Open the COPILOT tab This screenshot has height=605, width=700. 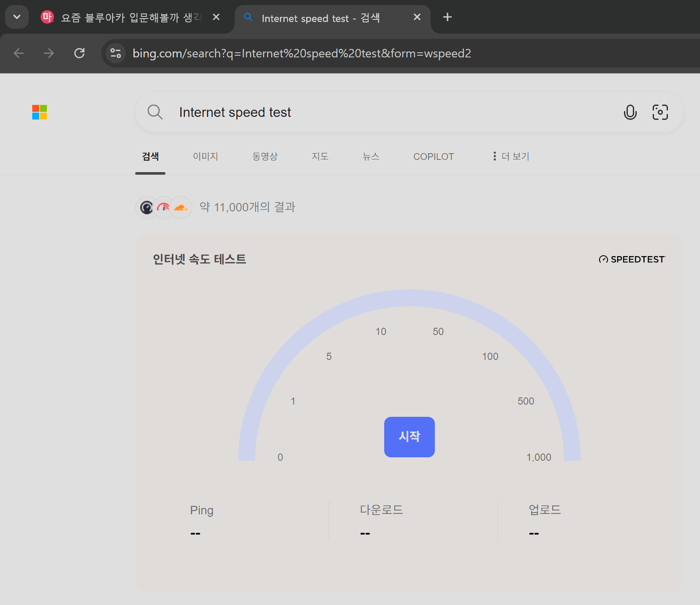click(433, 157)
